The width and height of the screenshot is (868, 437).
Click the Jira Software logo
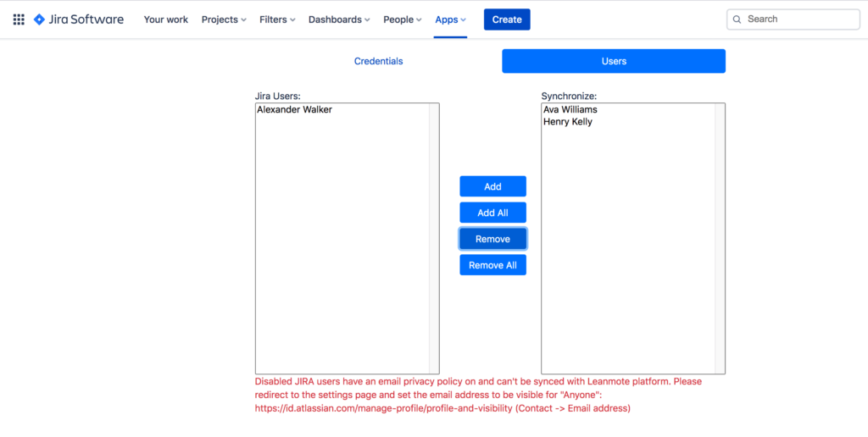79,19
